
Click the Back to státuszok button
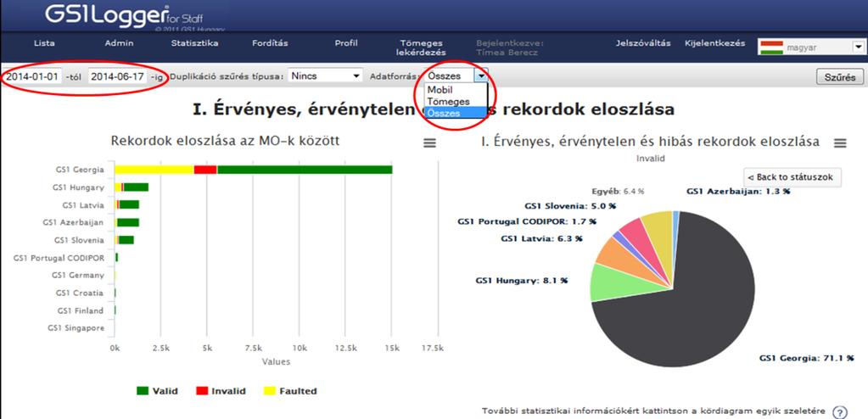click(792, 177)
